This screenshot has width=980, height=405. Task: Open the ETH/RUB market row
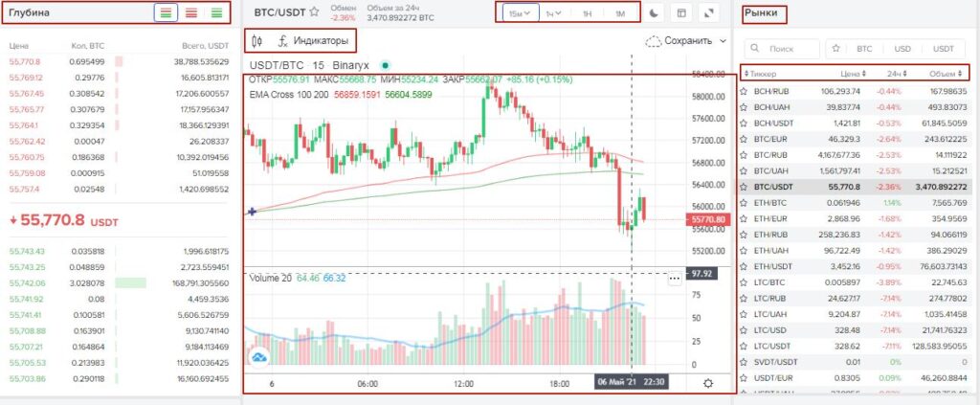(x=854, y=235)
